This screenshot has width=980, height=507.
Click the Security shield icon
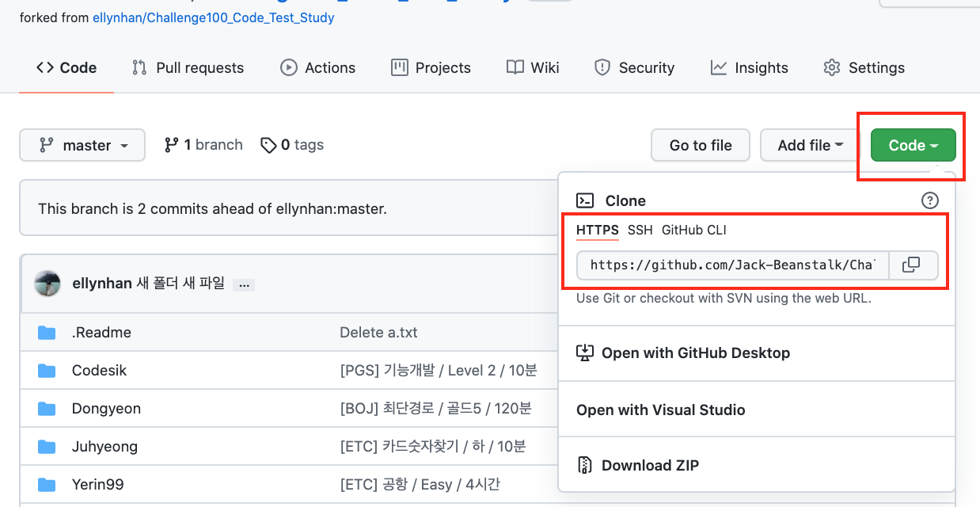click(602, 68)
